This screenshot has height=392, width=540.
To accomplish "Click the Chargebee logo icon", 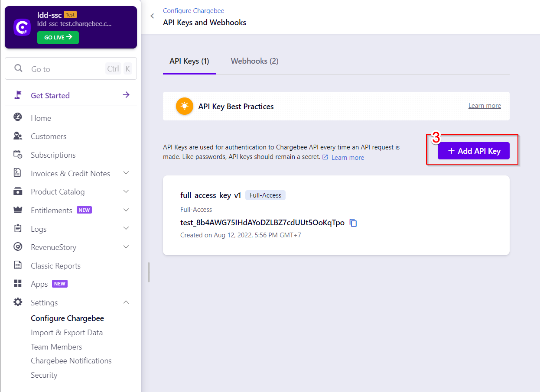I will (22, 27).
